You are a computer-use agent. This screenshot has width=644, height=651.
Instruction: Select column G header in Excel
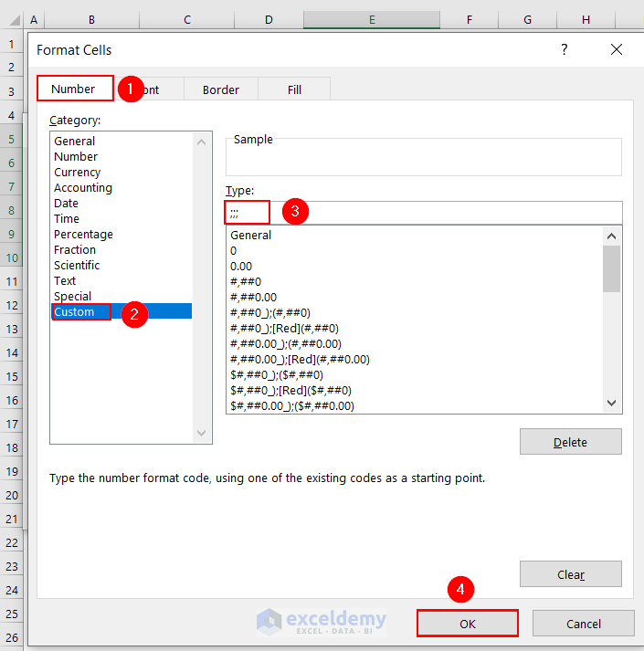[527, 19]
